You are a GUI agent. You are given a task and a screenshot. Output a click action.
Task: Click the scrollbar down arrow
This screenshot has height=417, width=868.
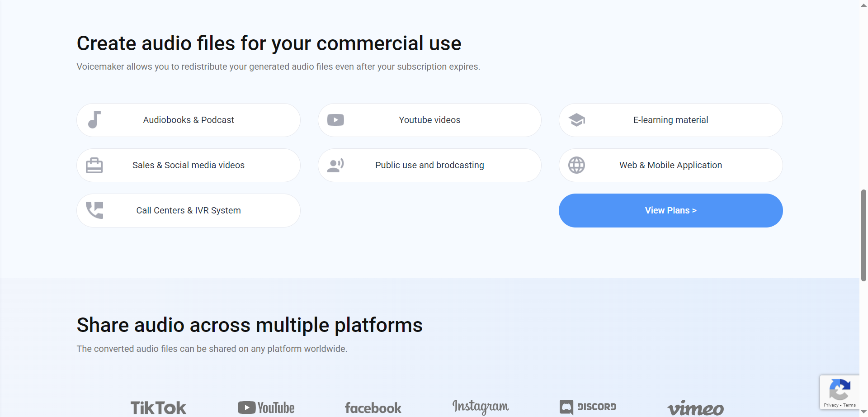point(863,412)
